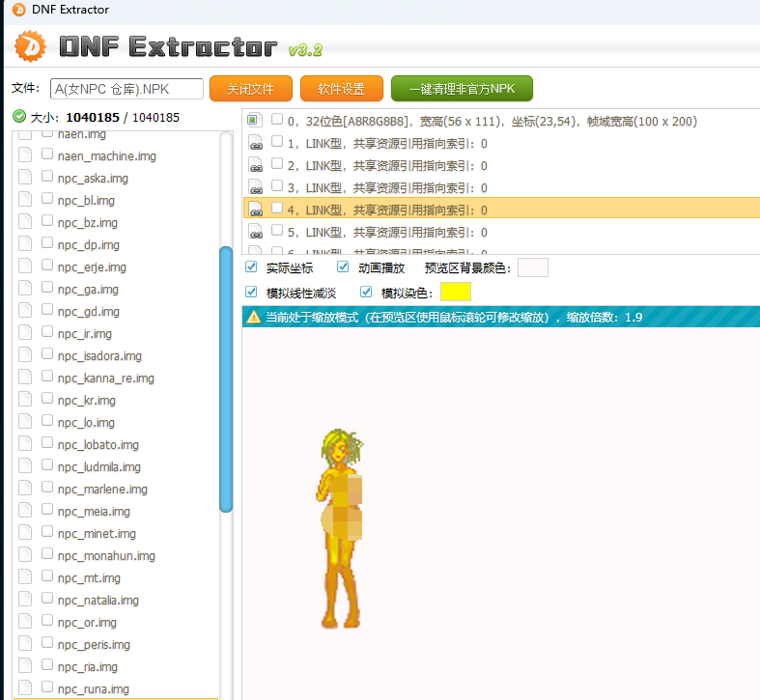Click the green size status check icon
Viewport: 760px width, 700px height.
click(x=19, y=117)
